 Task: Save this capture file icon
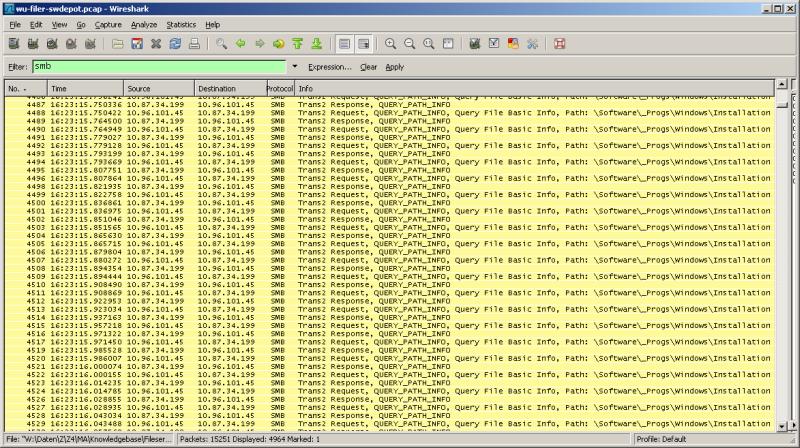coord(137,44)
